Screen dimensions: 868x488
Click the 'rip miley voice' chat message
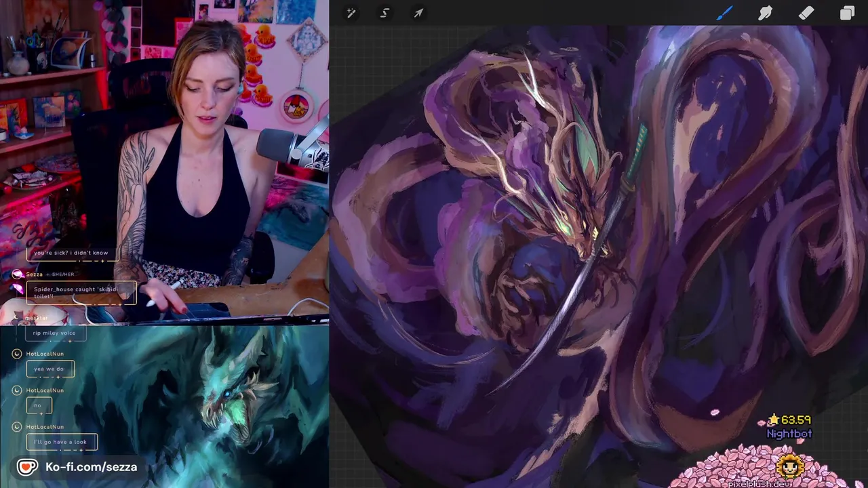[x=55, y=333]
